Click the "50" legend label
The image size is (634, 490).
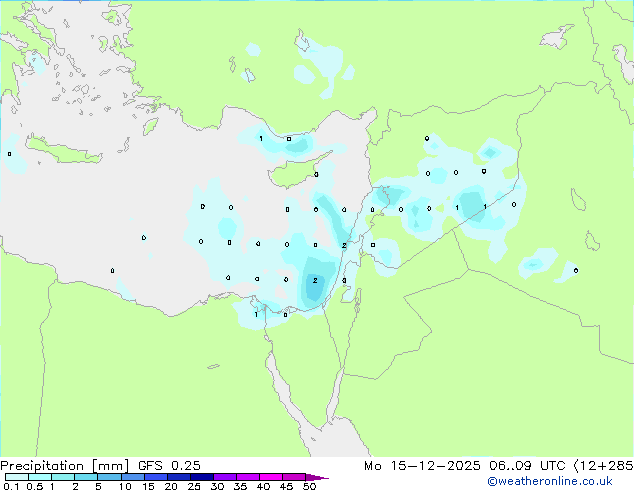coord(310,486)
